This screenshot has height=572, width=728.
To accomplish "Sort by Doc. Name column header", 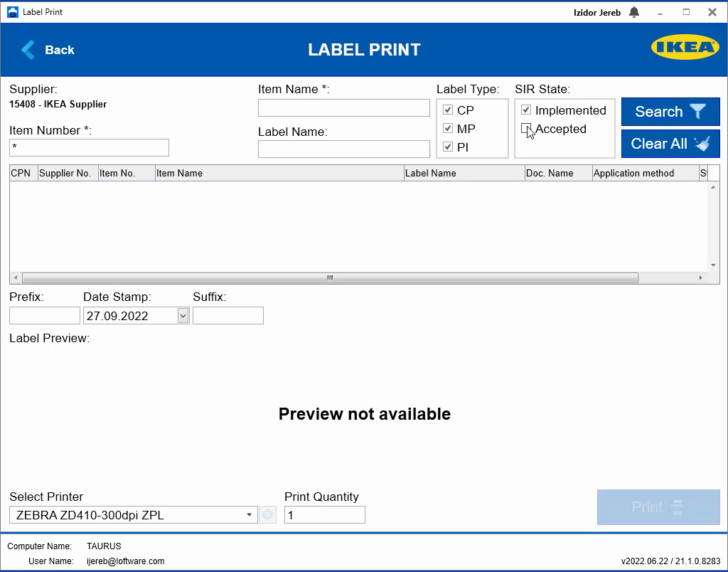I will (559, 174).
